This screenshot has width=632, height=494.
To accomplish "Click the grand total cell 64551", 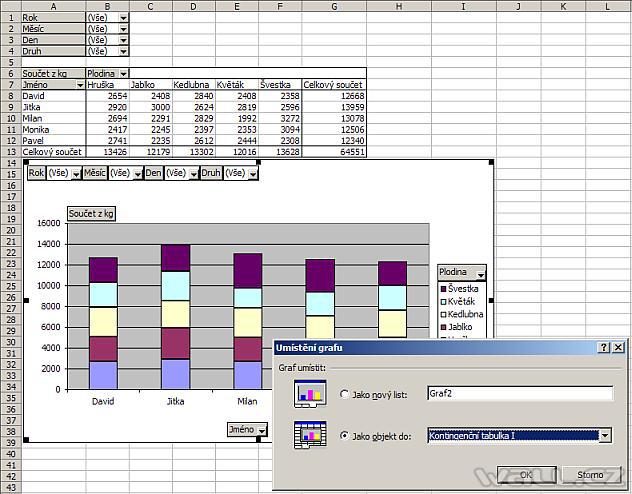I will tap(334, 152).
